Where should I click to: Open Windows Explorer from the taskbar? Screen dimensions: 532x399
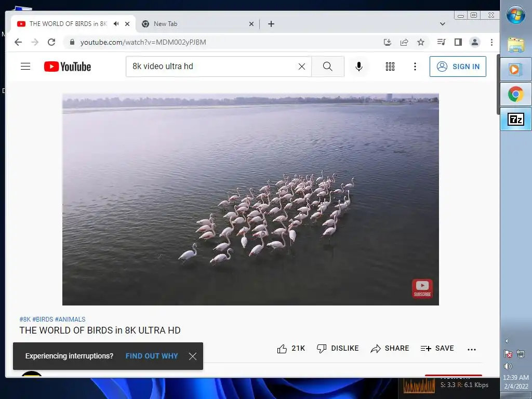click(x=516, y=45)
